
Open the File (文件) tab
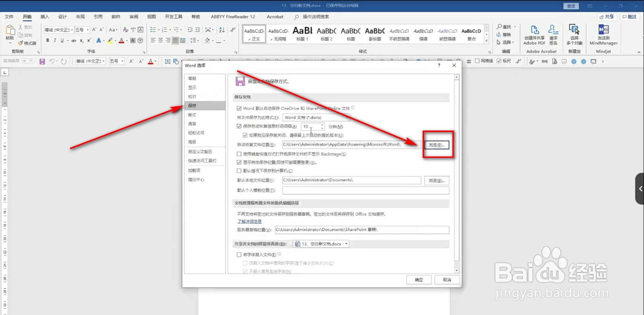coord(9,17)
